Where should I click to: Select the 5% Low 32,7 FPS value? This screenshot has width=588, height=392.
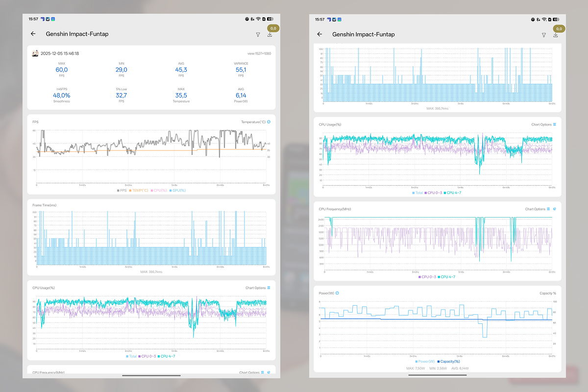click(x=122, y=96)
